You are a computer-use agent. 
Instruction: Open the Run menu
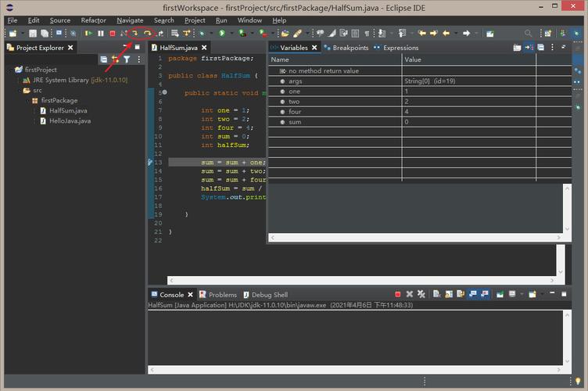[x=221, y=20]
